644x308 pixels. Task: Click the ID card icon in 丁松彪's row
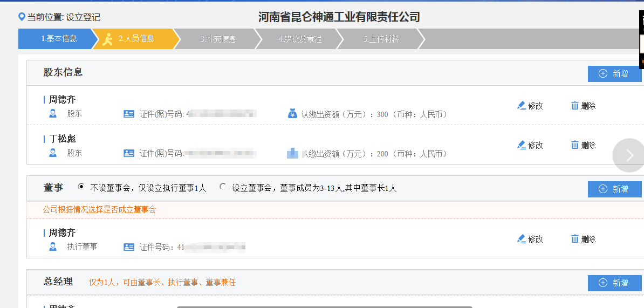click(x=129, y=154)
